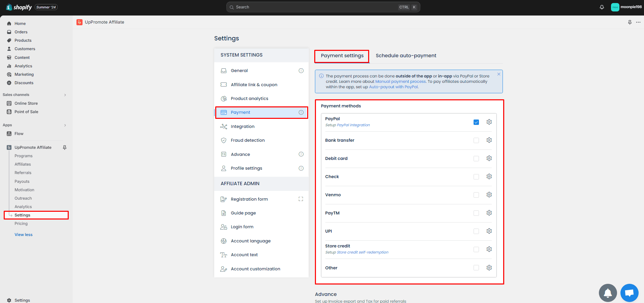The image size is (644, 303).
Task: Open Debit card settings gear
Action: click(x=489, y=158)
